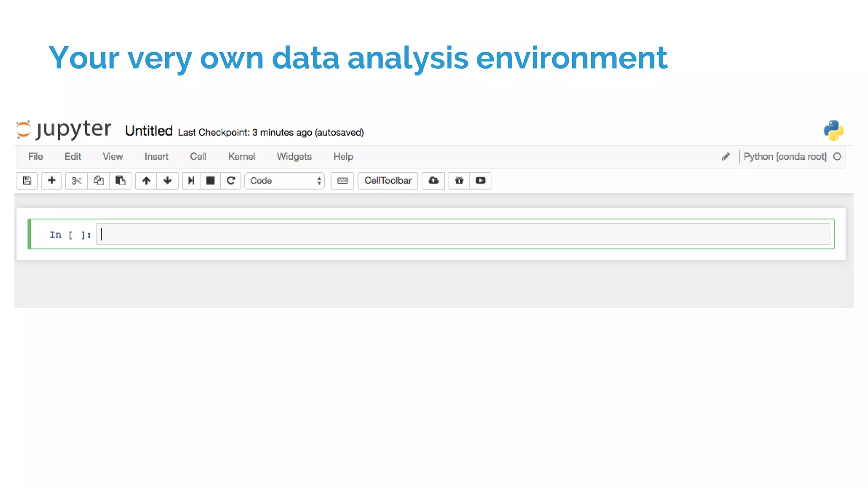Open the View menu
Image resolution: width=868 pixels, height=488 pixels.
tap(113, 157)
